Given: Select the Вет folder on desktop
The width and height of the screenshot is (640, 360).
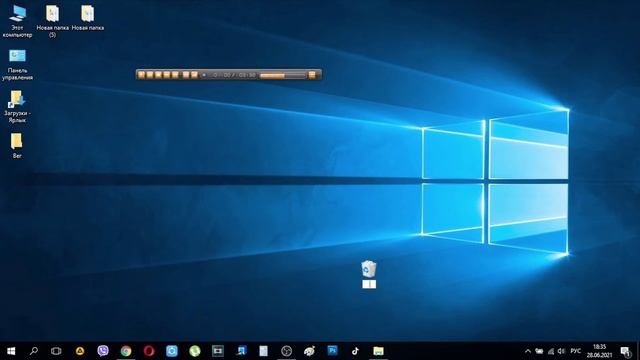Looking at the screenshot, I should click(x=17, y=146).
